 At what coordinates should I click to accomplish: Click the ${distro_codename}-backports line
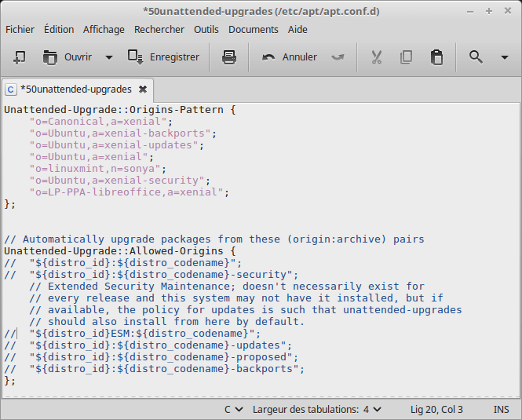pos(154,369)
